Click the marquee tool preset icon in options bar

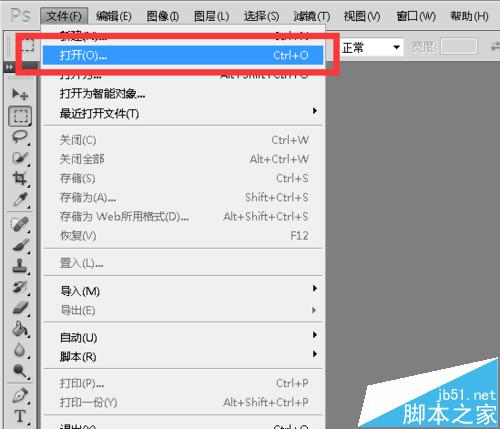[28, 46]
